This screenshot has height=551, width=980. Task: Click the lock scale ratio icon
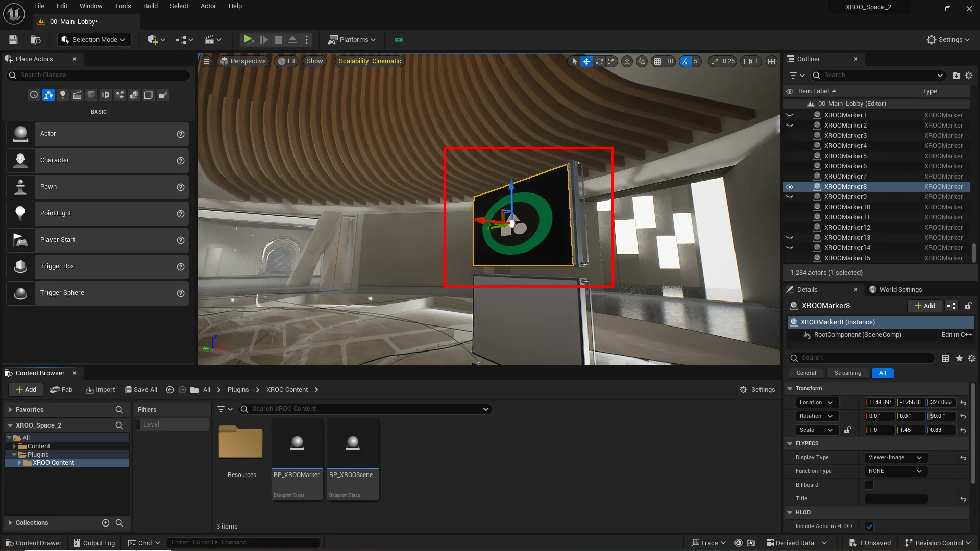[847, 430]
